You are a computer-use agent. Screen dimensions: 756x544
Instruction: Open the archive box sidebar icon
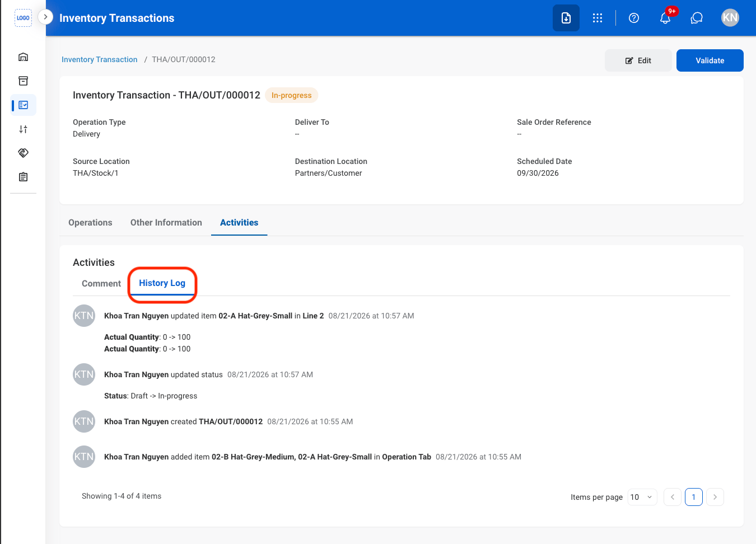[23, 81]
